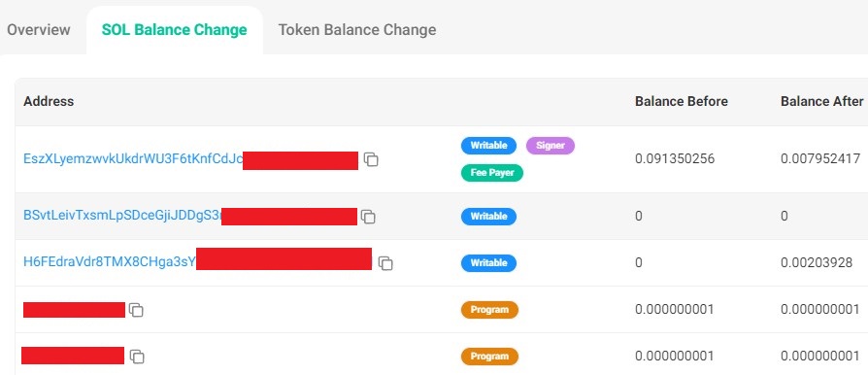This screenshot has height=375, width=868.
Task: Click Writable badge on the H6FEdra row
Action: 488,263
